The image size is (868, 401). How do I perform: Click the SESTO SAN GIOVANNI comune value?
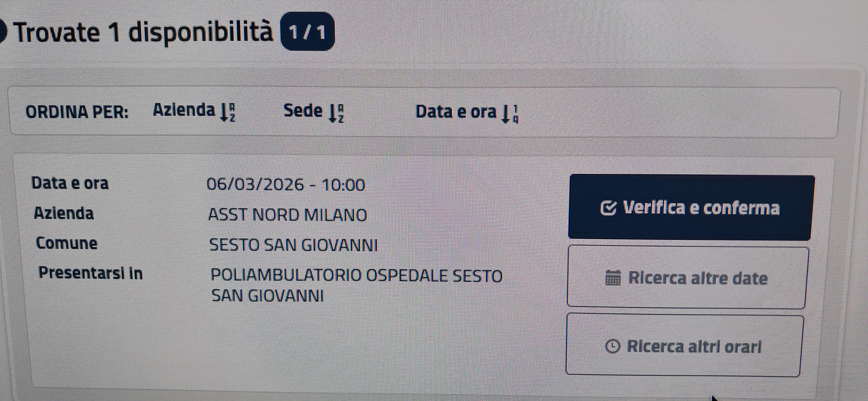[293, 245]
